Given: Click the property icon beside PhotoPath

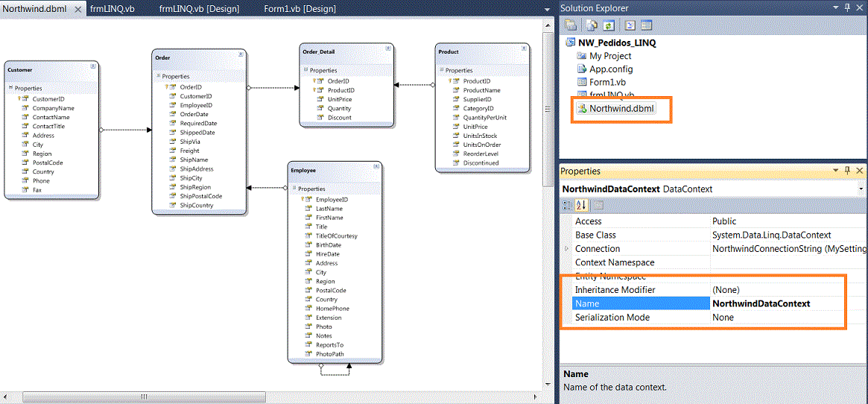Looking at the screenshot, I should pos(309,353).
